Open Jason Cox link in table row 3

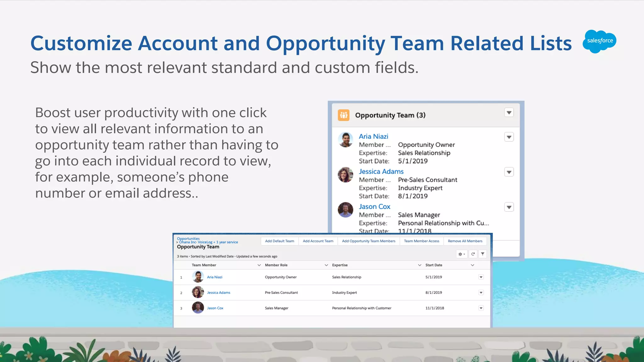(215, 308)
